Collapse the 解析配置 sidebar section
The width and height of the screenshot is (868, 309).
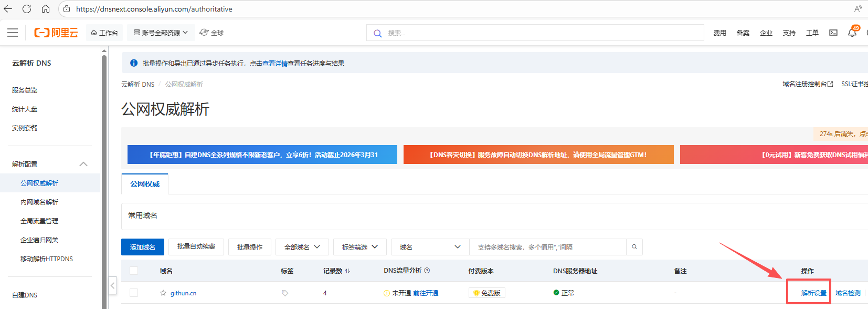pyautogui.click(x=83, y=164)
